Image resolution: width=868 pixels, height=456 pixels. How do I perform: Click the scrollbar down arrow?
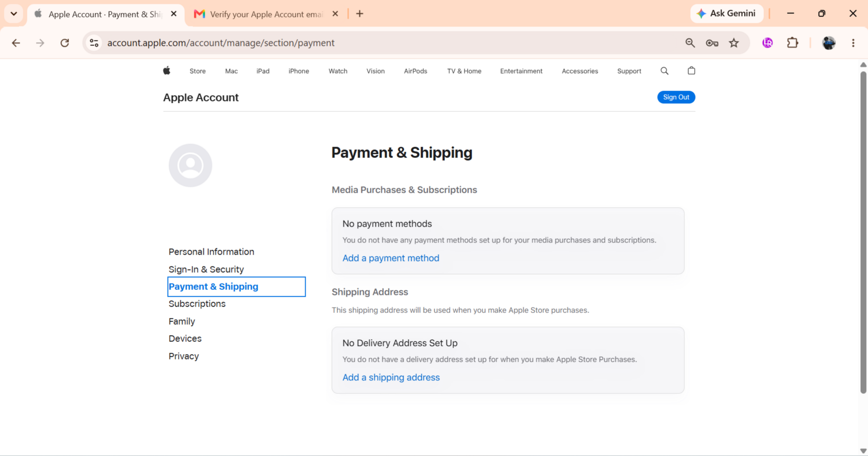click(x=863, y=451)
